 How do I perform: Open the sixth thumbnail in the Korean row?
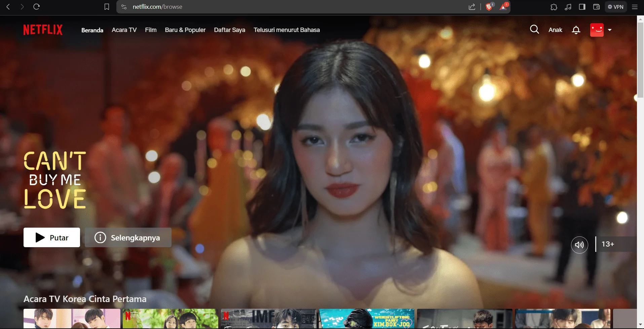coord(563,319)
